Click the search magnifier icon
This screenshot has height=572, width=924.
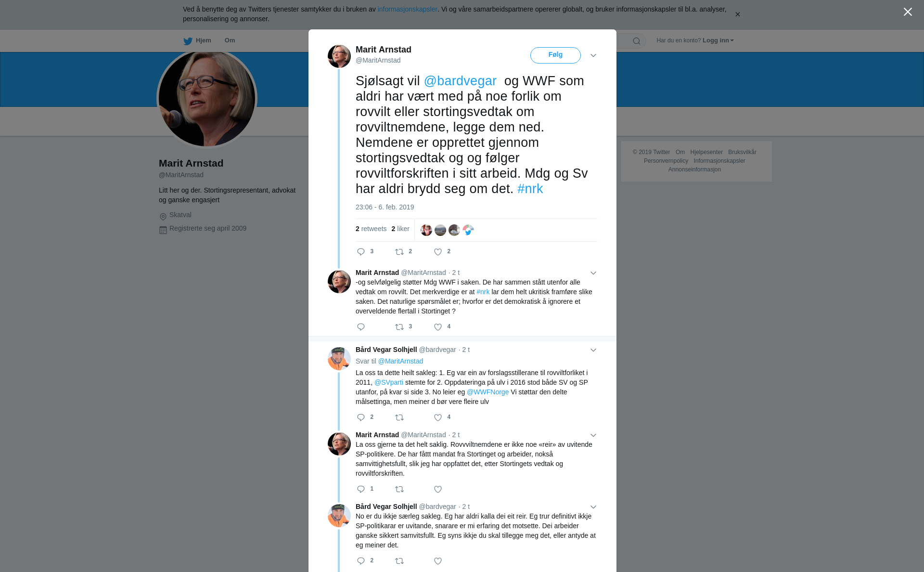[x=637, y=41]
